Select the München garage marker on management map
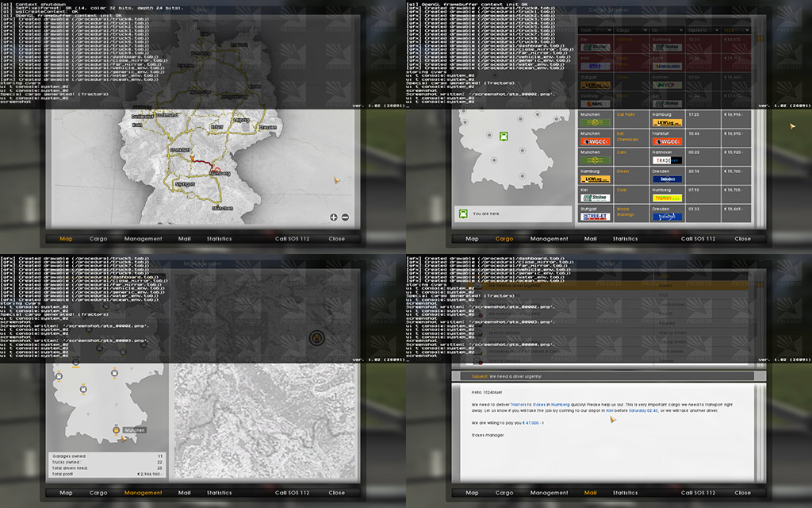Image resolution: width=812 pixels, height=508 pixels. [x=117, y=430]
